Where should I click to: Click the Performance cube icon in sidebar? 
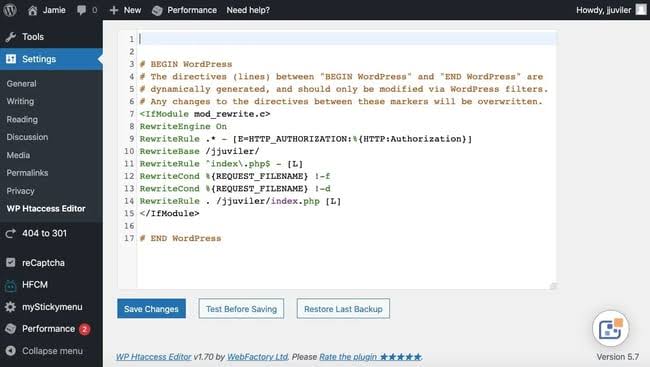point(11,329)
